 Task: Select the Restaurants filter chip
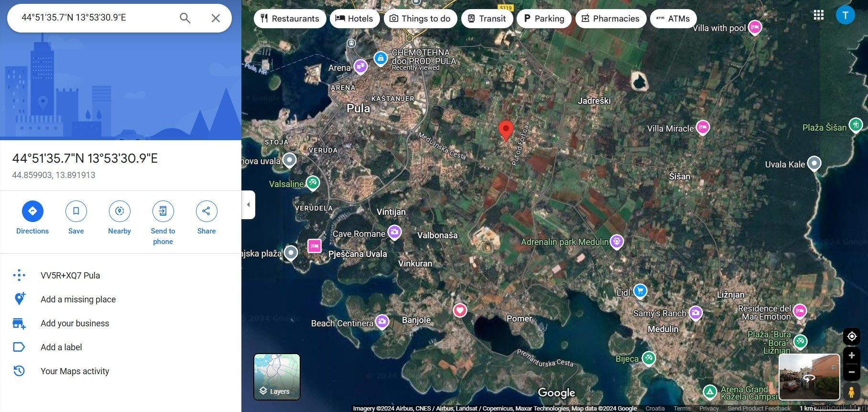pos(290,19)
